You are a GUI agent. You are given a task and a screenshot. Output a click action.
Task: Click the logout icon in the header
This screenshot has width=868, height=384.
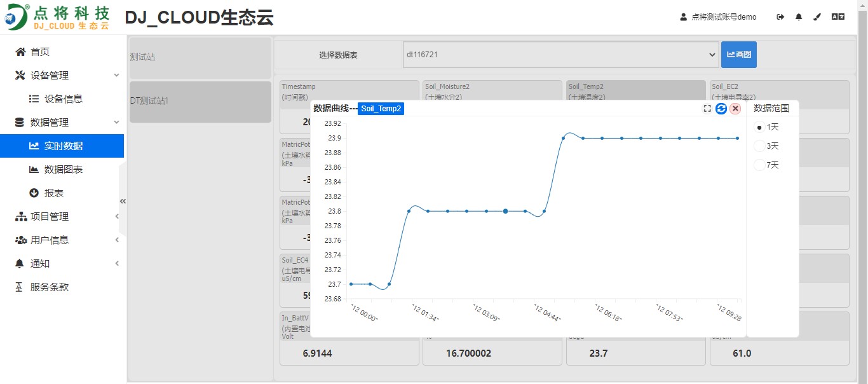pyautogui.click(x=780, y=17)
